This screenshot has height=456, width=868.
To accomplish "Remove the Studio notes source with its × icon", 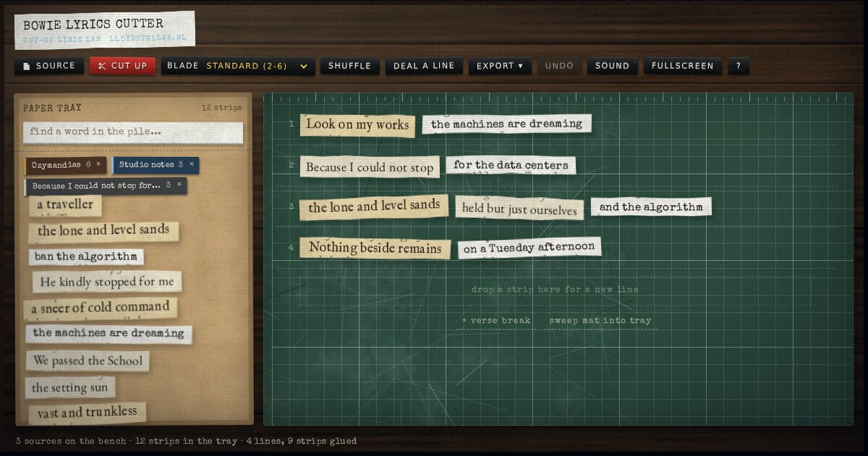I will [x=191, y=164].
